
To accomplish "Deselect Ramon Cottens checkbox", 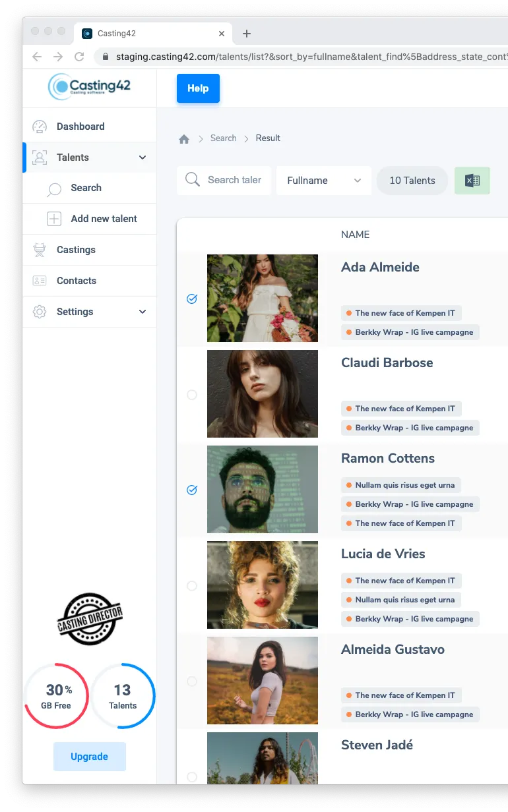I will pos(192,490).
